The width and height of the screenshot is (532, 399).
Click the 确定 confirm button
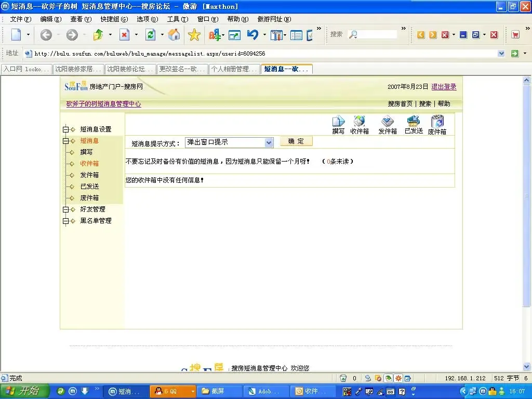(296, 141)
